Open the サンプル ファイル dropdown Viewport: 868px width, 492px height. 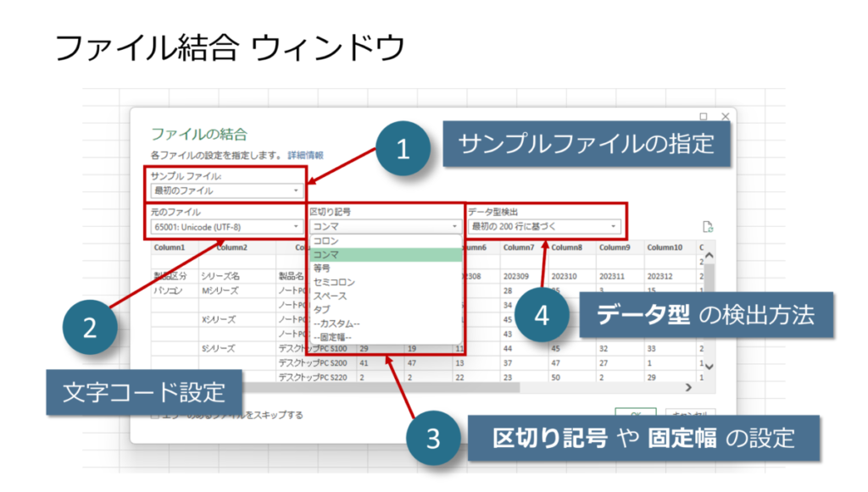(295, 191)
